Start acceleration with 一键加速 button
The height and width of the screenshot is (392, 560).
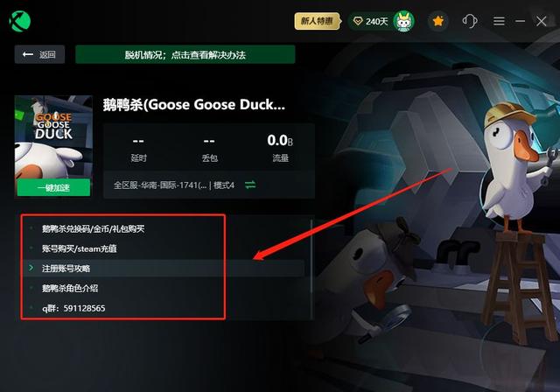(53, 187)
